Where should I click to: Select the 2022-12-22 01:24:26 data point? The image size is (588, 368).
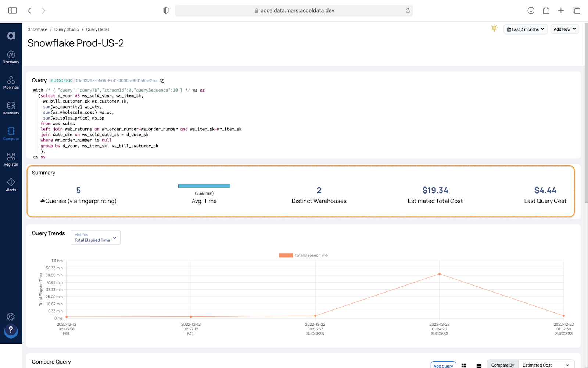[440, 274]
